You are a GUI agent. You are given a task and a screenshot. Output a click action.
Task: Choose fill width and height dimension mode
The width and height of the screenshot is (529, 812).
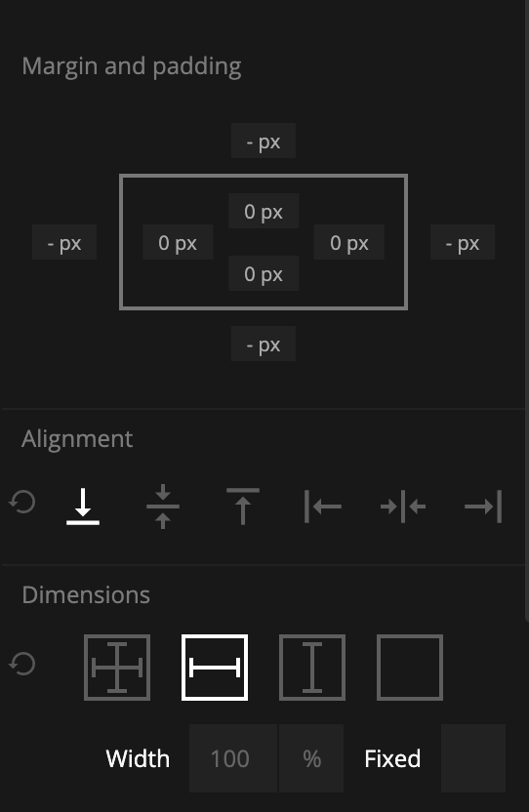(x=117, y=668)
